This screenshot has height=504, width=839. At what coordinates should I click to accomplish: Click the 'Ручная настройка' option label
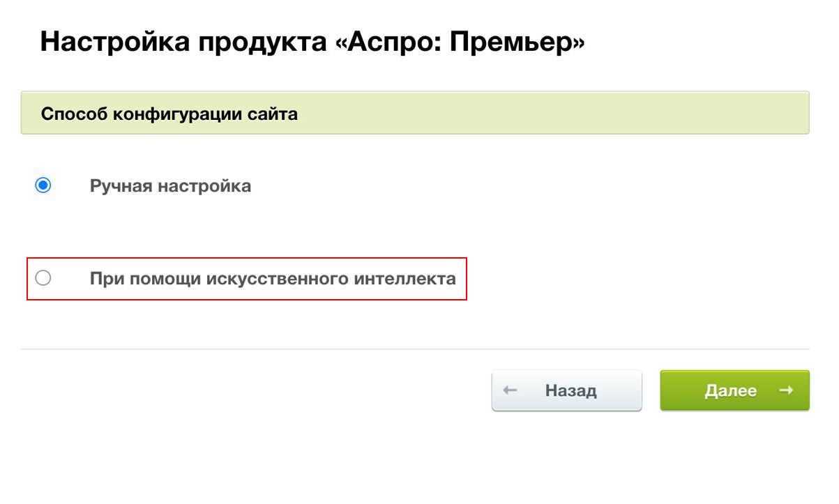pos(170,186)
